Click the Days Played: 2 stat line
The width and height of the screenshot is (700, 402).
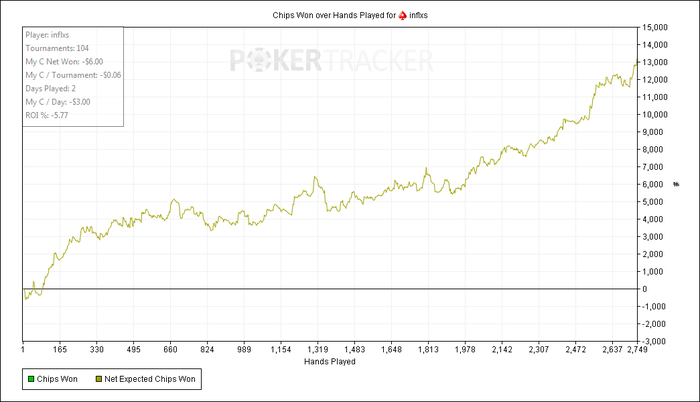(x=50, y=88)
